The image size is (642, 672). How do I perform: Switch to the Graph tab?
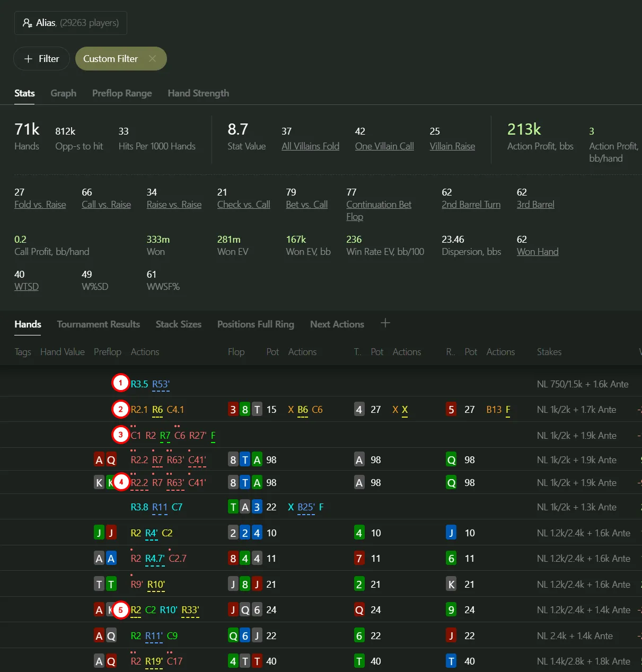coord(63,93)
